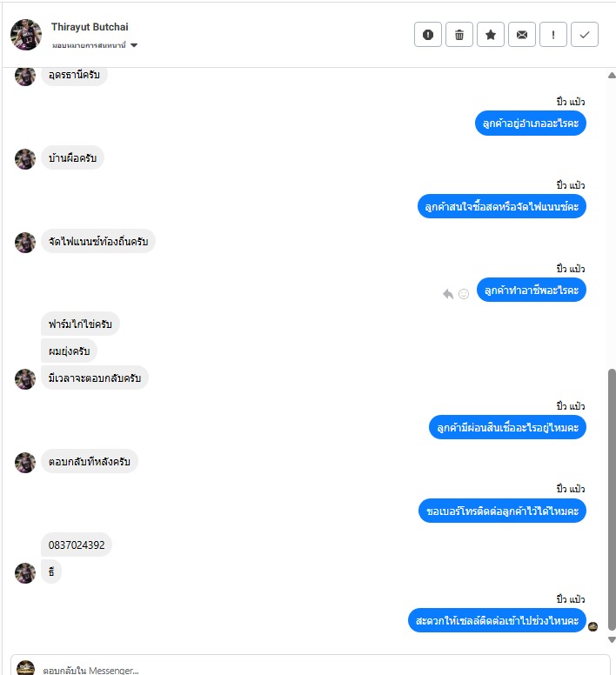Click the reply arrow next to ลูกค้าทำอาชีพอะไรคะ

click(x=448, y=294)
